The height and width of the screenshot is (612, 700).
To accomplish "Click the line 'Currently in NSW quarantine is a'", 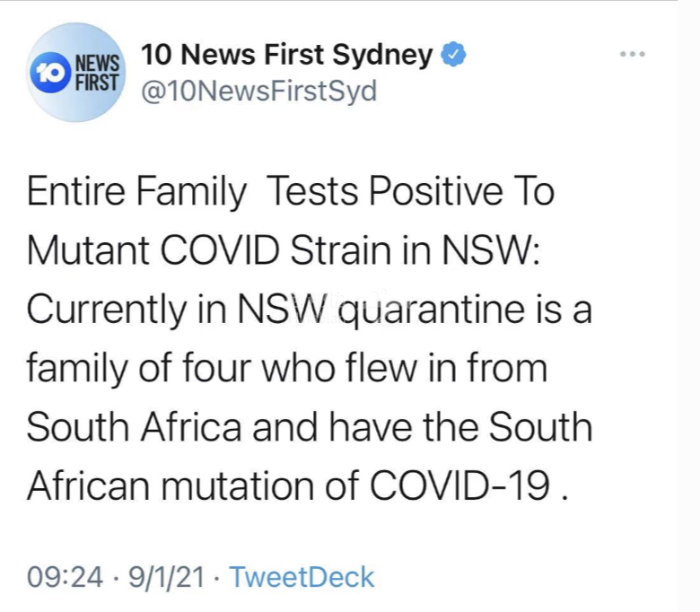I will (310, 310).
